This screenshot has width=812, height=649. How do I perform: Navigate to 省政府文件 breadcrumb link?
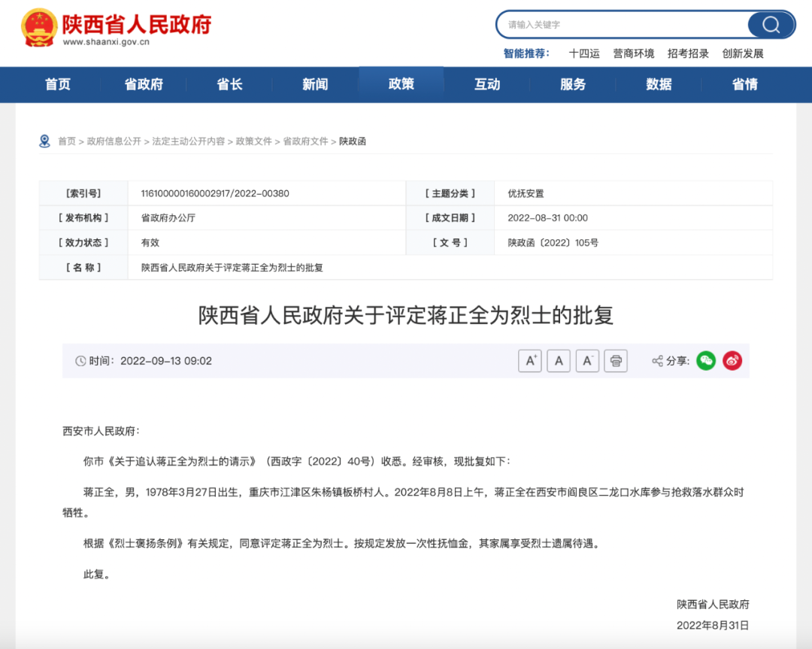tap(305, 141)
